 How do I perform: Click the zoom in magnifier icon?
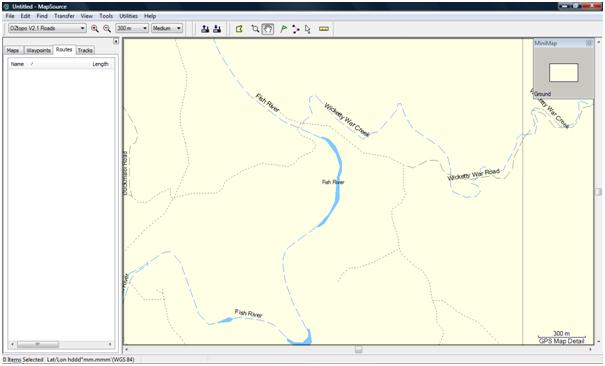click(x=95, y=29)
